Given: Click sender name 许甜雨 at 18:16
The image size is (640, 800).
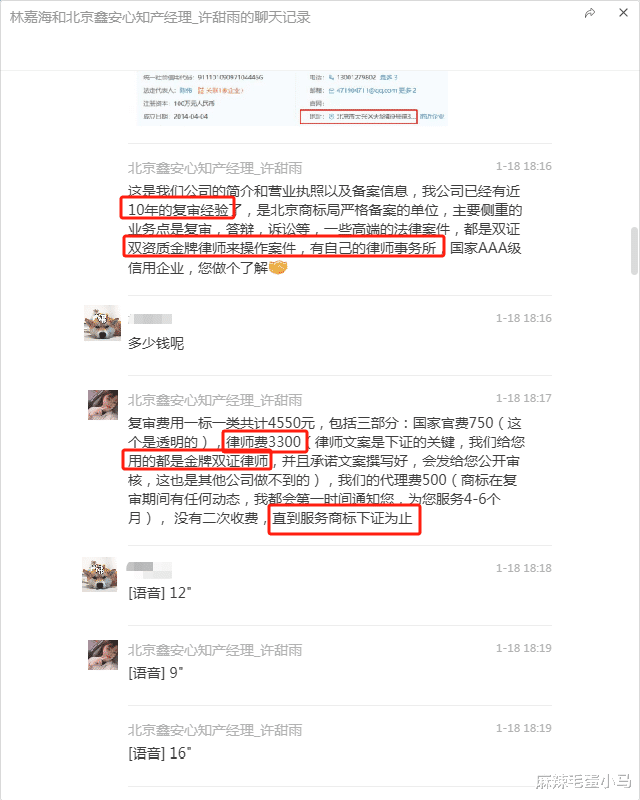Looking at the screenshot, I should click(x=215, y=168).
